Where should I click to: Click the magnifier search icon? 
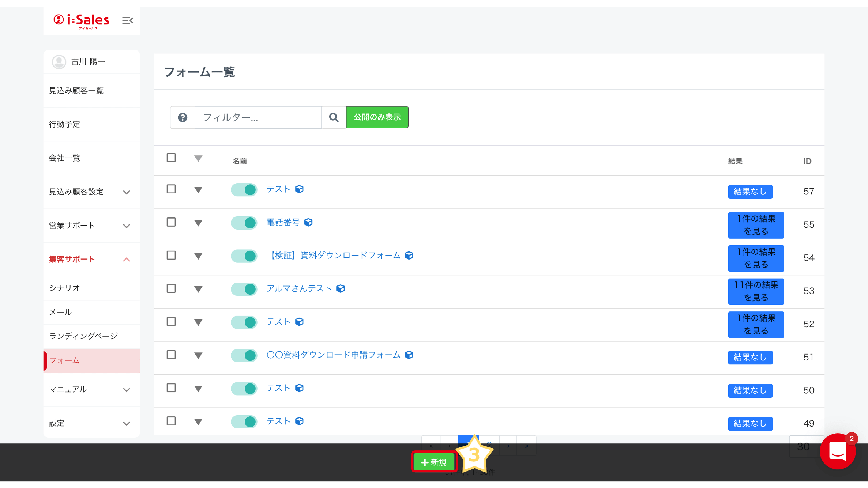click(x=334, y=117)
